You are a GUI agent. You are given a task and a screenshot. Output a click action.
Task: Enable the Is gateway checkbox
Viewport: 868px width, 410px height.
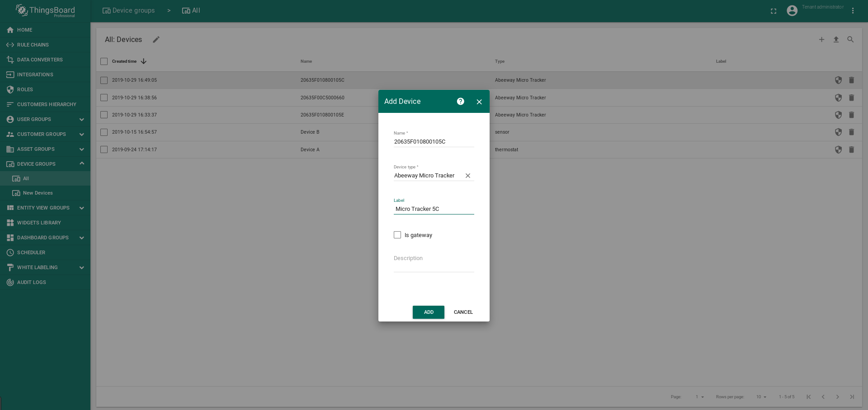point(397,235)
